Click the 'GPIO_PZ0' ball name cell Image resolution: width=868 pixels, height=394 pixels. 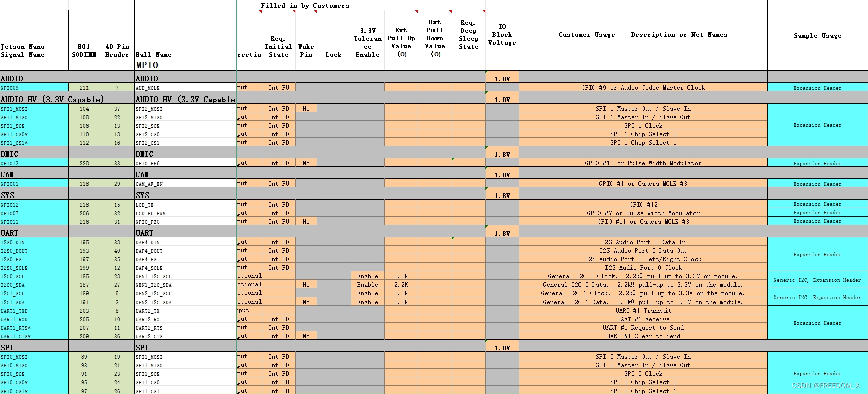click(x=186, y=221)
